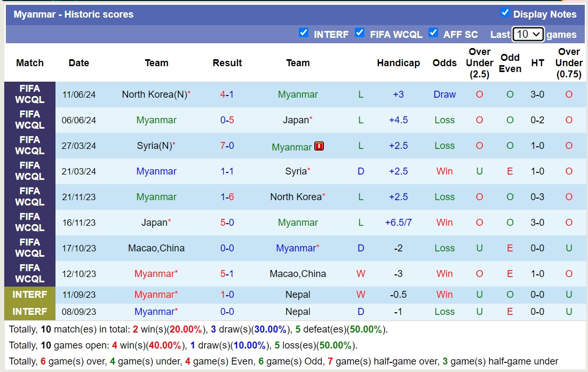Open the 0-0 Myanmar vs Nepal result
This screenshot has height=372, width=588.
(x=227, y=312)
